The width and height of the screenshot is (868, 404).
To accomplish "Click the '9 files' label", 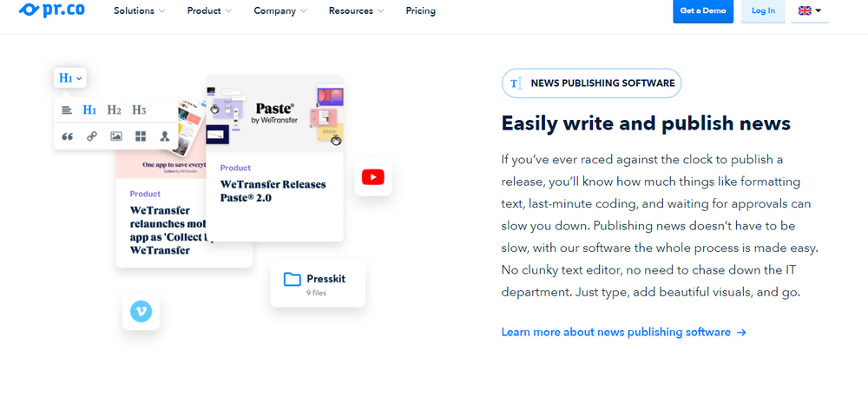I will tap(316, 293).
